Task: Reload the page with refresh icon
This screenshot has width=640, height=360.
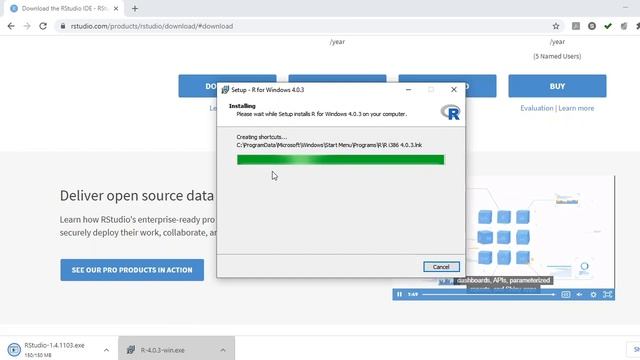Action: tap(43, 26)
